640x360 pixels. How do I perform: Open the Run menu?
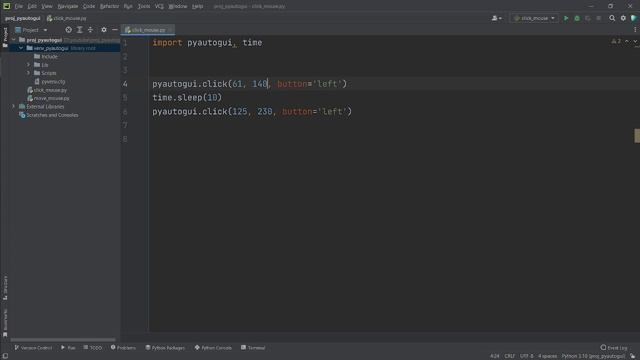coord(128,6)
